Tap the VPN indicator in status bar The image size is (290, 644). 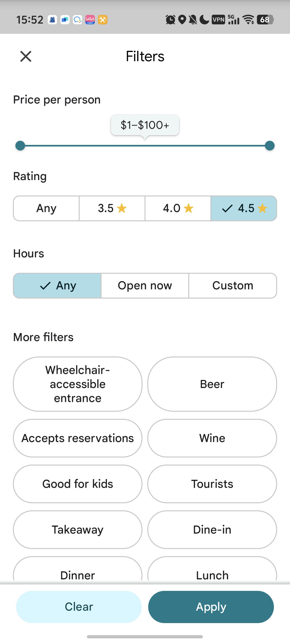tap(218, 20)
